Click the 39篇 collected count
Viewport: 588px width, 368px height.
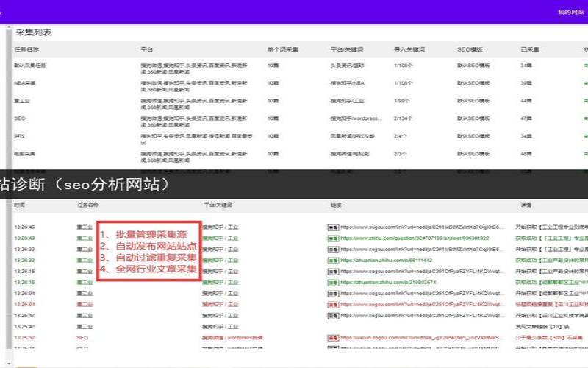526,83
